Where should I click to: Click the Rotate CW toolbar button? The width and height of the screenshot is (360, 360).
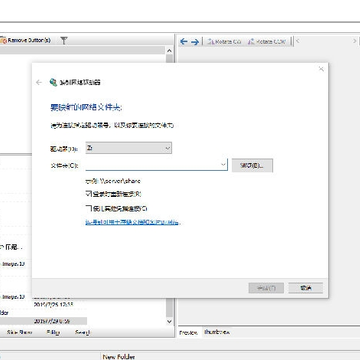click(x=224, y=42)
